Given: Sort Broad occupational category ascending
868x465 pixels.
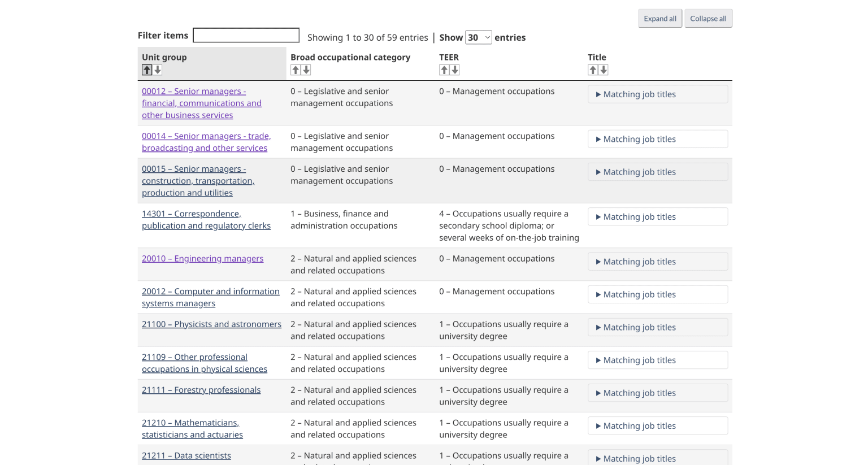Looking at the screenshot, I should (x=296, y=70).
